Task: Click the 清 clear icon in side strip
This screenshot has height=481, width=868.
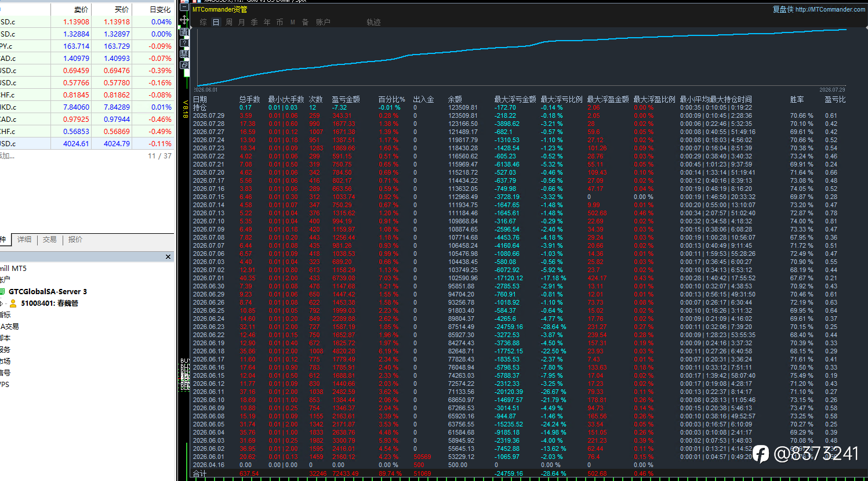Action: click(x=184, y=31)
